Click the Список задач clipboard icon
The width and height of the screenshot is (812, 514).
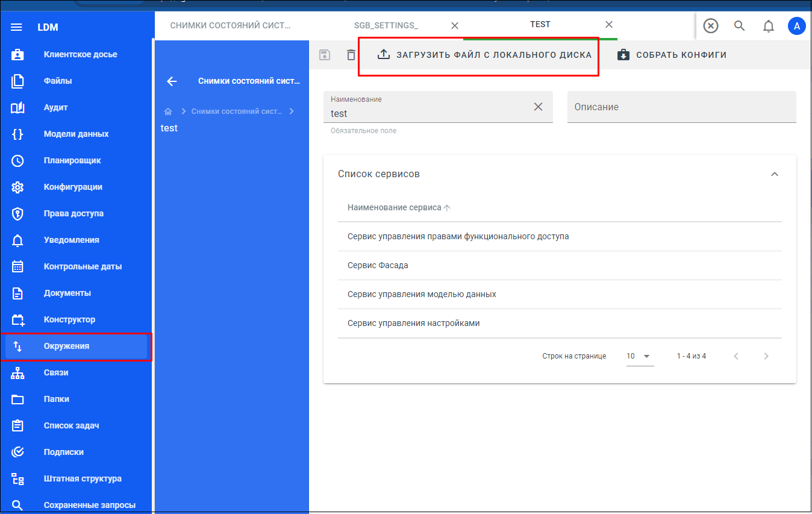[x=17, y=425]
